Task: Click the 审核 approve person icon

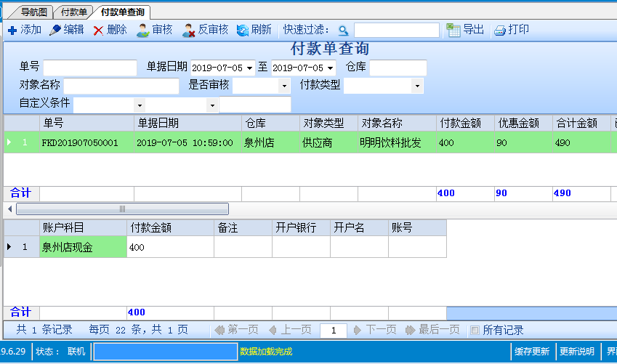Action: (x=142, y=31)
